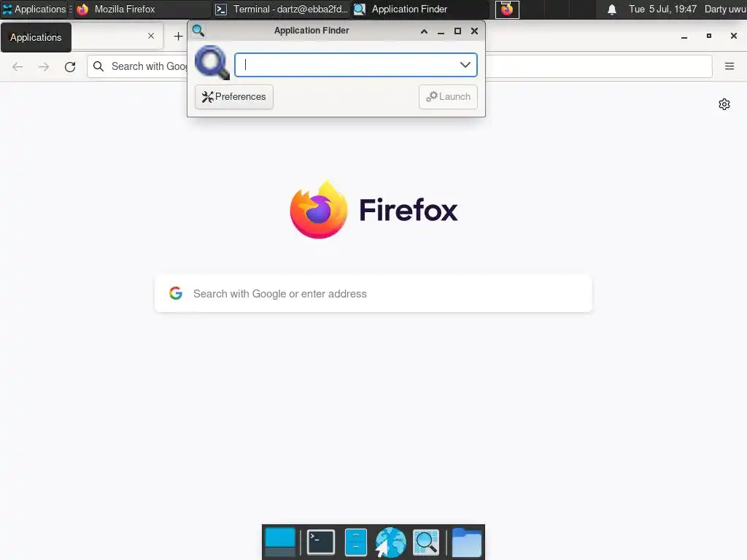The height and width of the screenshot is (560, 747).
Task: Go back in Firefox
Action: [x=18, y=66]
